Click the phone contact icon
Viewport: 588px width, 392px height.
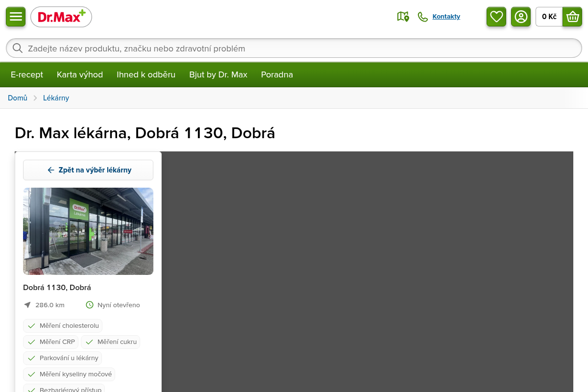click(x=423, y=17)
